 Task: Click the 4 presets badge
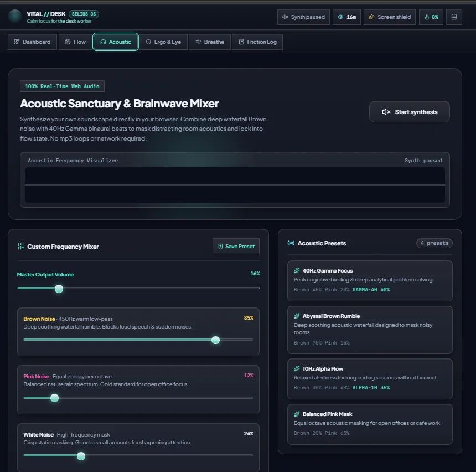click(434, 243)
